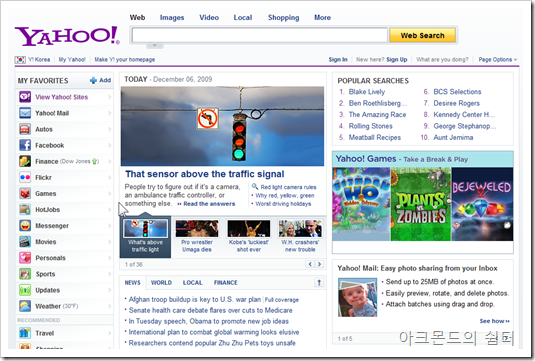
Task: Select the Images search tab
Action: pos(172,17)
